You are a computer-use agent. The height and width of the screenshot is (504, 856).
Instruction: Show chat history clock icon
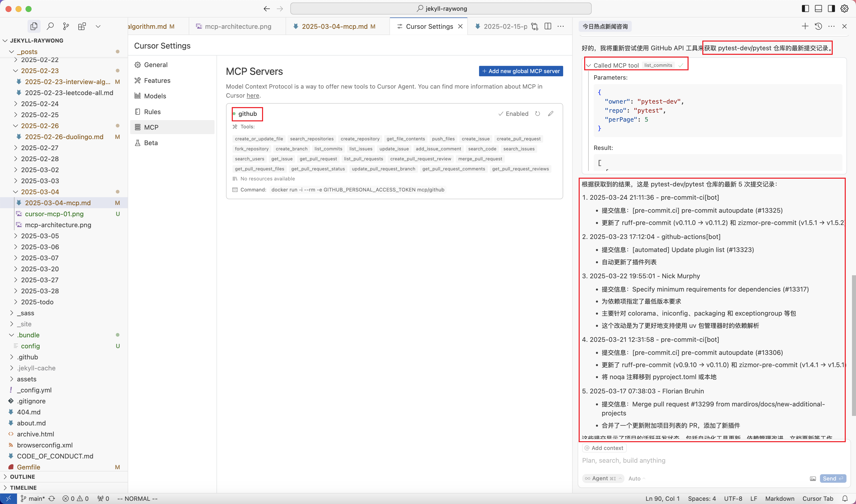tap(818, 26)
